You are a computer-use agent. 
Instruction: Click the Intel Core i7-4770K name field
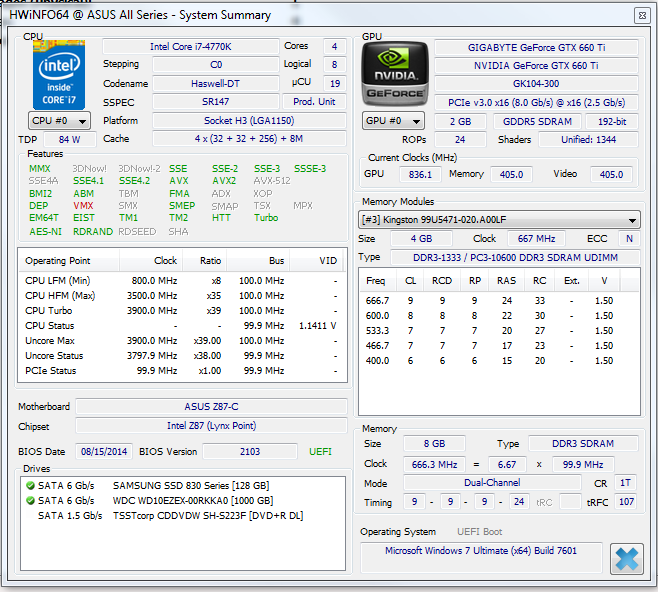click(x=191, y=47)
